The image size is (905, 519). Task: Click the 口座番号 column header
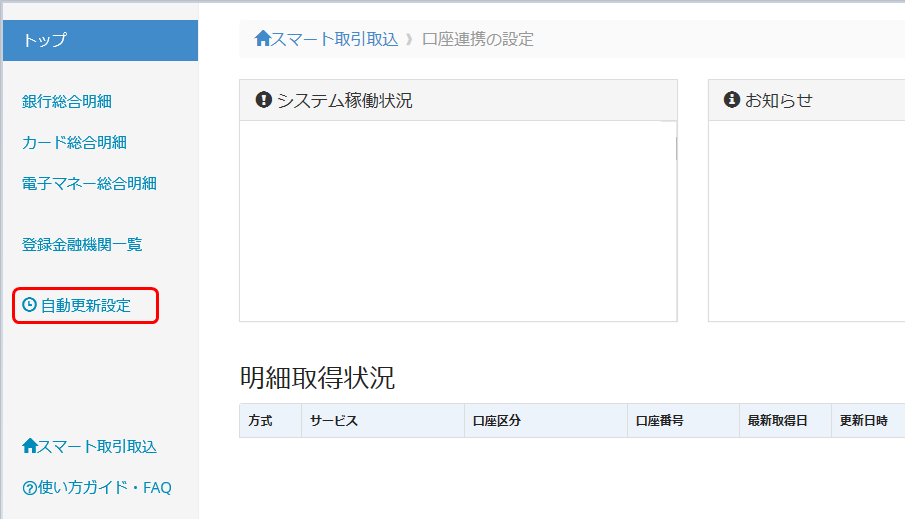point(683,421)
